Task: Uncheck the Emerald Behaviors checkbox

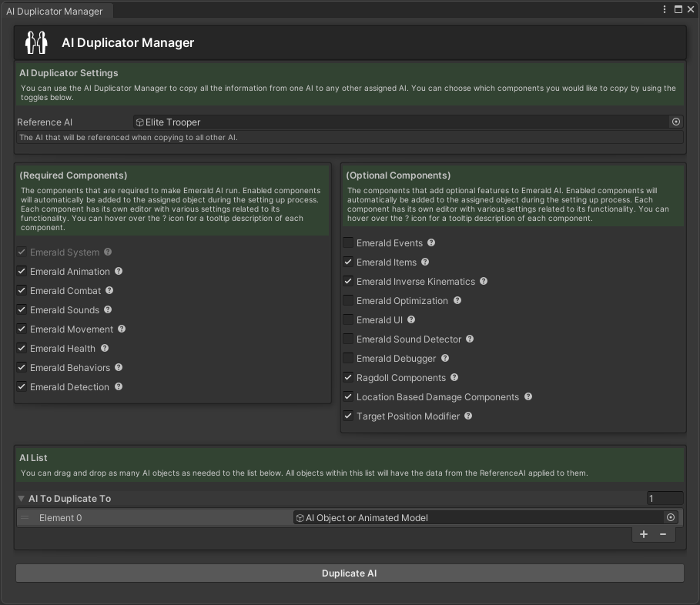Action: click(22, 367)
